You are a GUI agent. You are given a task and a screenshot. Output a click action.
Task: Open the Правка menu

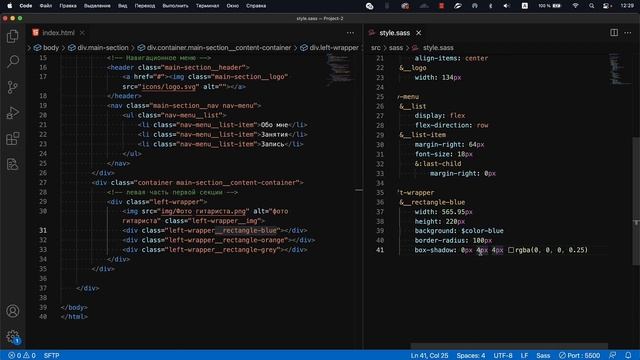pos(68,6)
